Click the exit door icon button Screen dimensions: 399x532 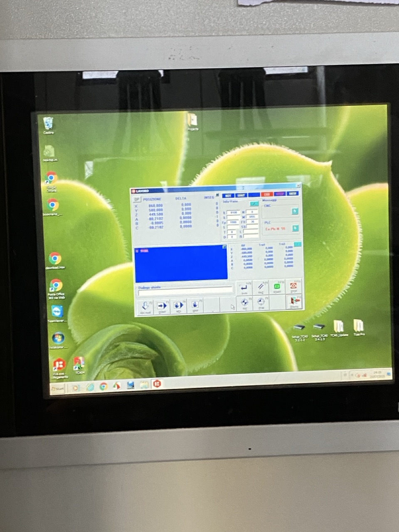[294, 302]
